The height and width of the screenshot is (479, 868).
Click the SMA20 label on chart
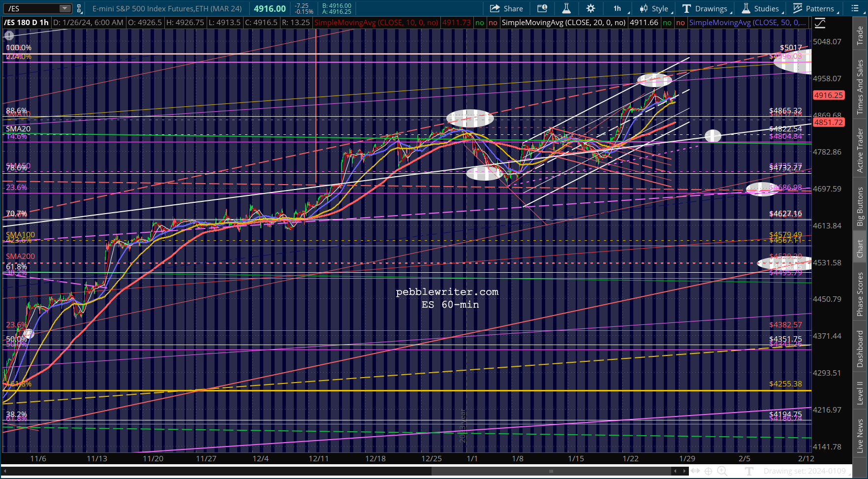pos(18,129)
